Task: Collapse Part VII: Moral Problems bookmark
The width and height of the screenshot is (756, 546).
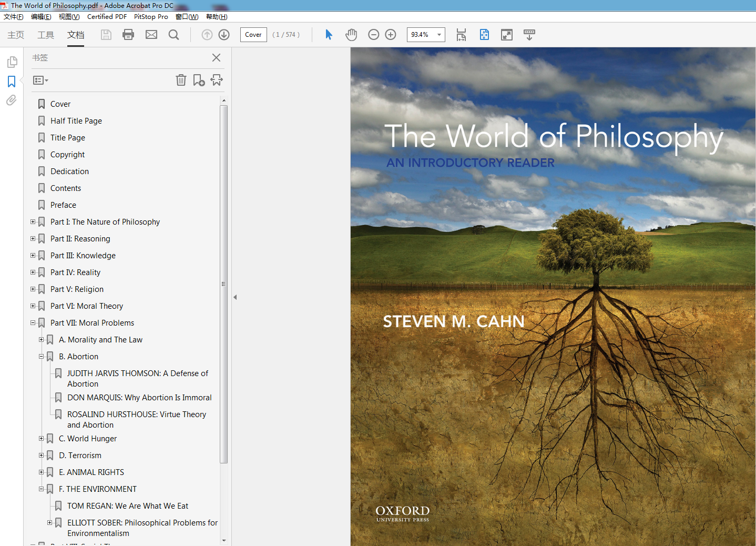Action: [33, 323]
